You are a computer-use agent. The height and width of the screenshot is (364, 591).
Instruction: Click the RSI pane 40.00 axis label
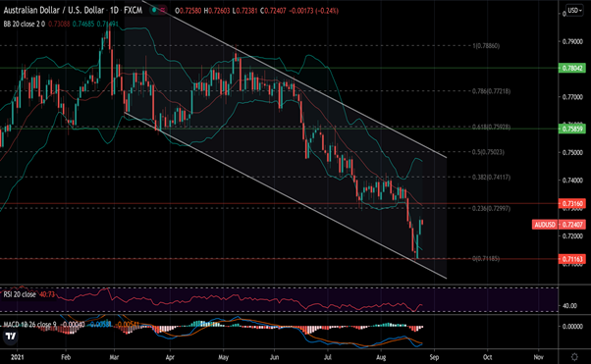[569, 305]
